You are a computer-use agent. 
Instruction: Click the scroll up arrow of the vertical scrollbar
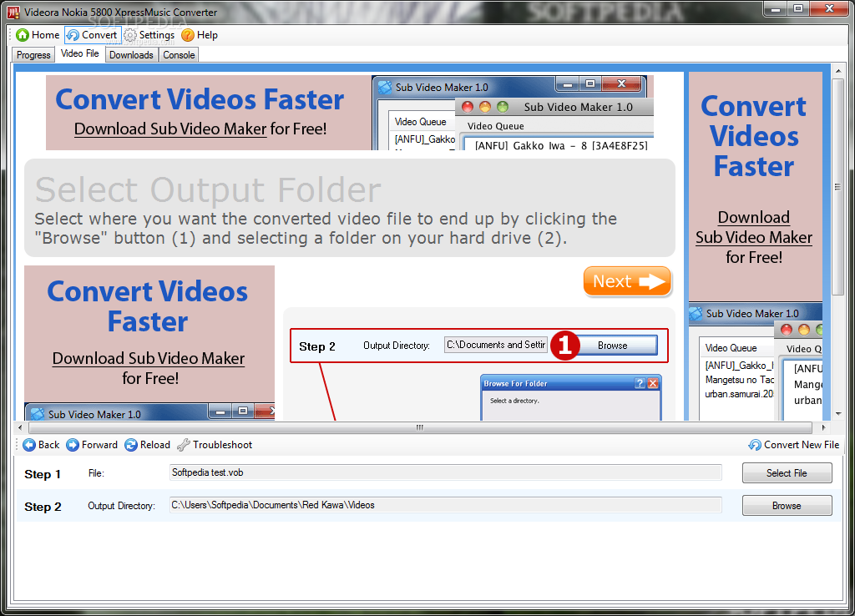(837, 71)
